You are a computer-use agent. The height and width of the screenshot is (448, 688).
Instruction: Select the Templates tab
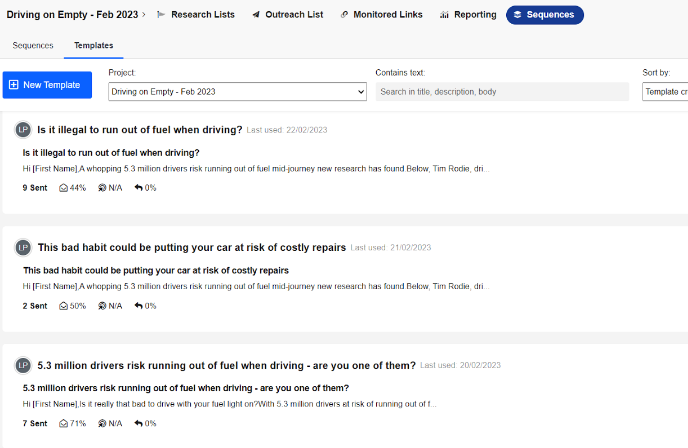(93, 46)
